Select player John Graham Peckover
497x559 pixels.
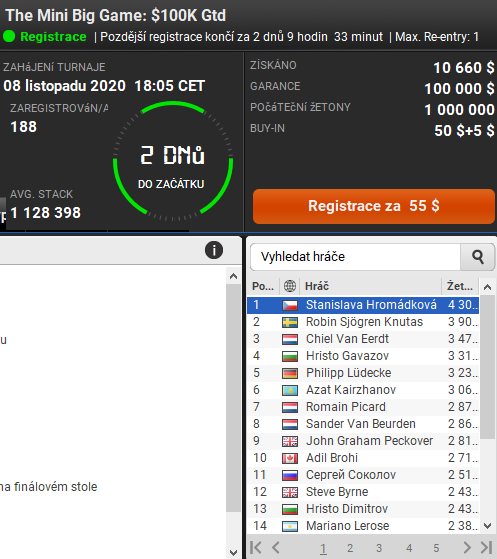363,441
